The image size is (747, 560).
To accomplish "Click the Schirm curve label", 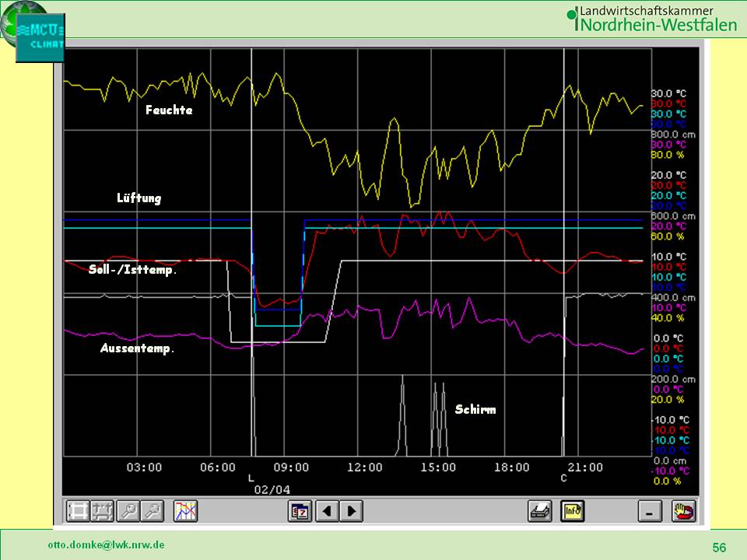I will click(475, 409).
